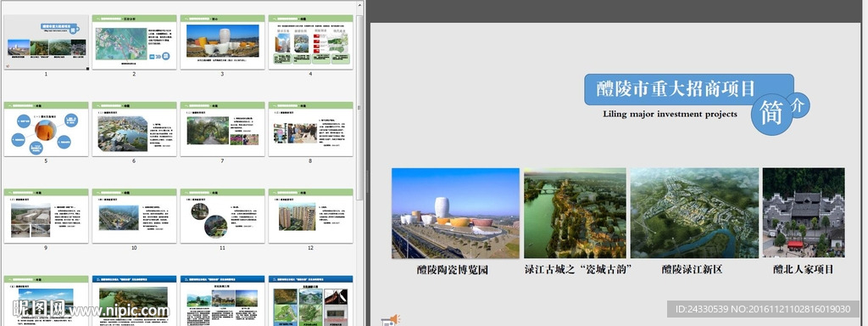Select slide 12 thumbnail with apartment towers
Screen dimensions: 868x326
[310, 216]
